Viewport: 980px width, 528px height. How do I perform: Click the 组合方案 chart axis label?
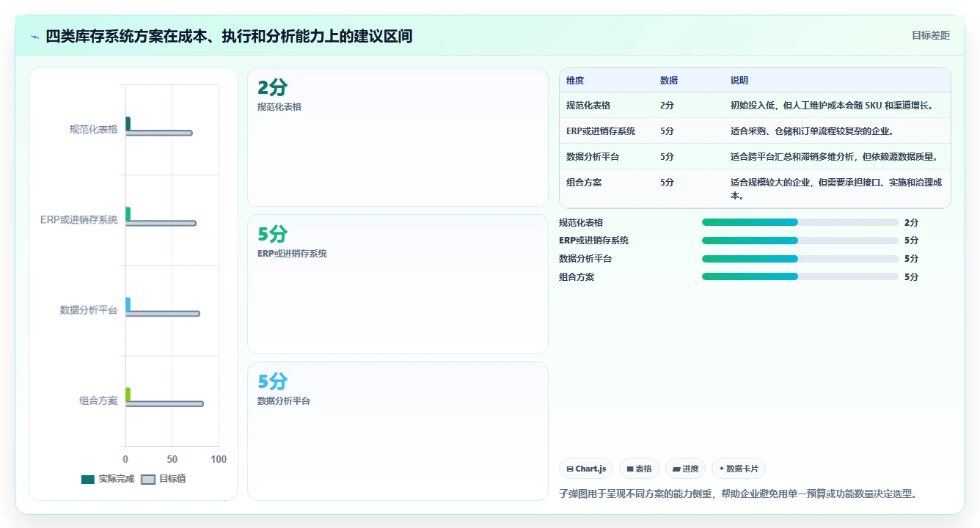pos(98,401)
